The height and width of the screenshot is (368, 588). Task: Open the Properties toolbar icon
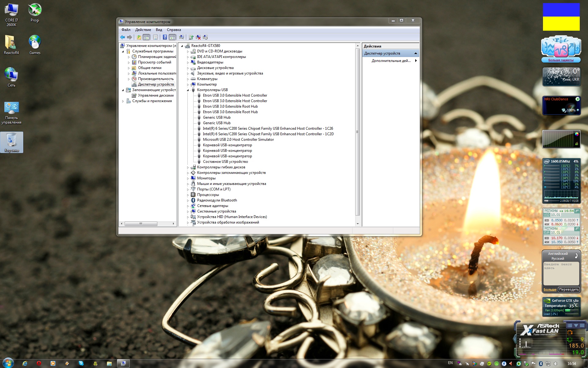pos(156,37)
